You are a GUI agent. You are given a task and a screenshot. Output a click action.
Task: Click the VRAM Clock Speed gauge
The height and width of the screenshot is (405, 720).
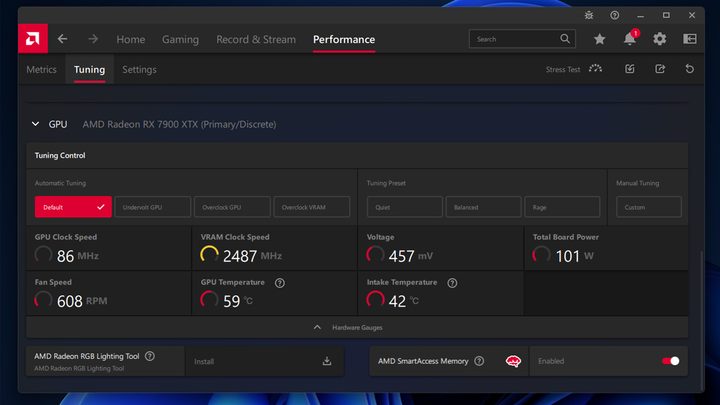coord(209,255)
